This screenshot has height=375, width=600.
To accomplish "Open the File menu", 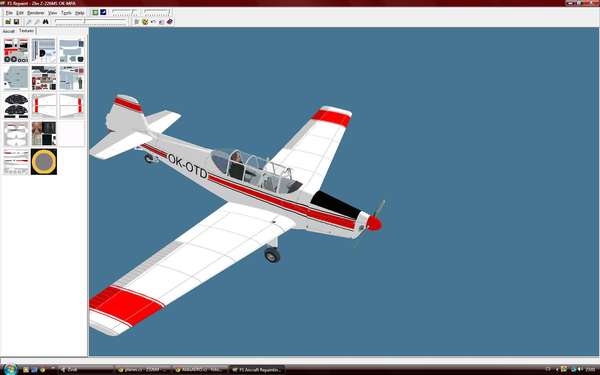I will (9, 13).
